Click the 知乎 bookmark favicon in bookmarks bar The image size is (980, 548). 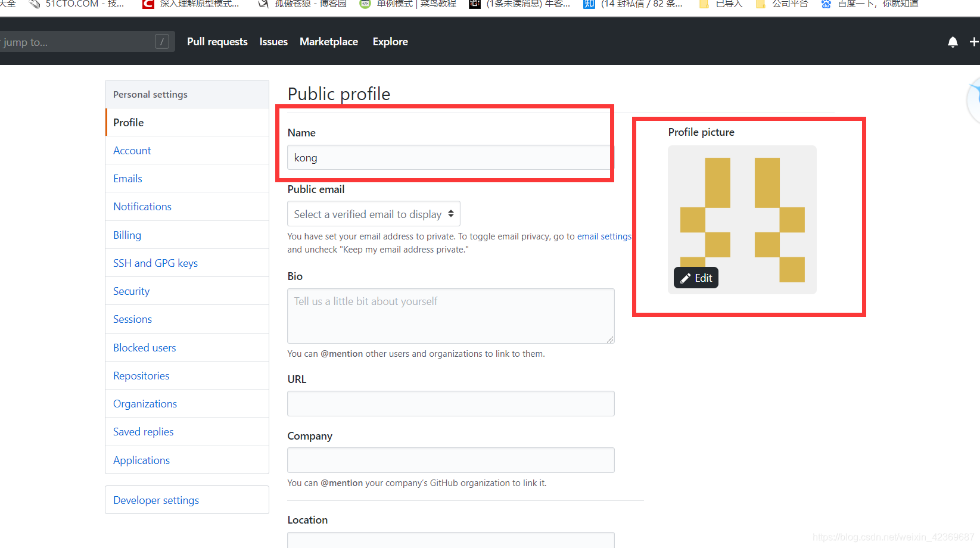tap(589, 5)
